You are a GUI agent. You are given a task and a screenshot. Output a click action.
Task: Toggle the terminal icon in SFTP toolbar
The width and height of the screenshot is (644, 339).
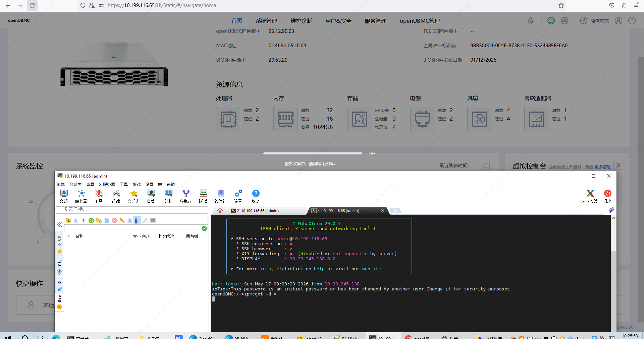point(153,220)
